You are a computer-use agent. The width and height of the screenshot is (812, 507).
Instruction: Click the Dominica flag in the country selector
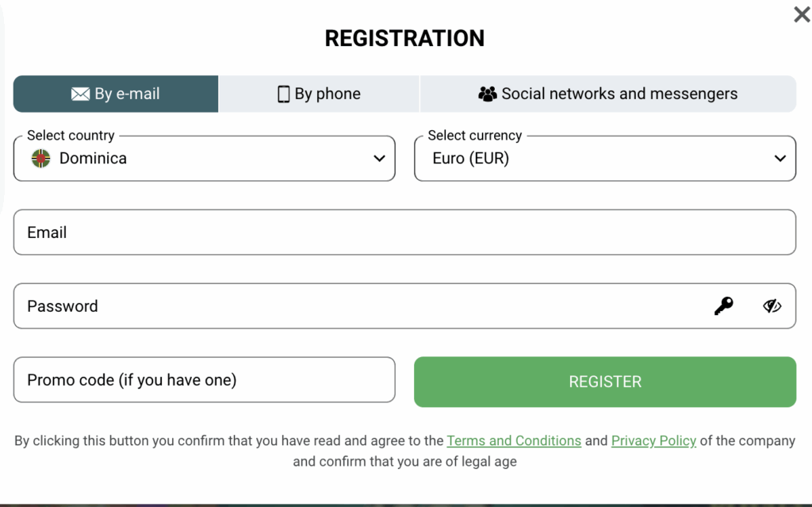point(40,158)
